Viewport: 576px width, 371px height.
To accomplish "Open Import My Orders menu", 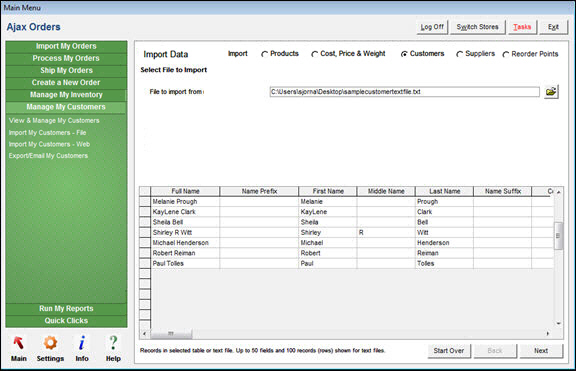I will coord(66,46).
